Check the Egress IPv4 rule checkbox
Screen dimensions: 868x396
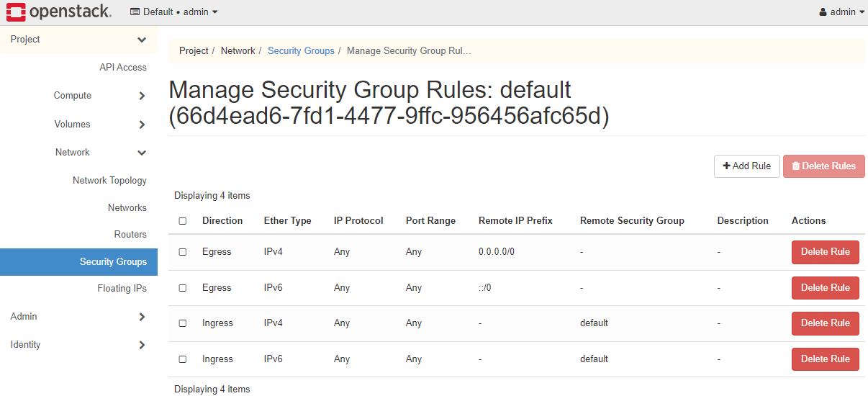click(x=183, y=252)
